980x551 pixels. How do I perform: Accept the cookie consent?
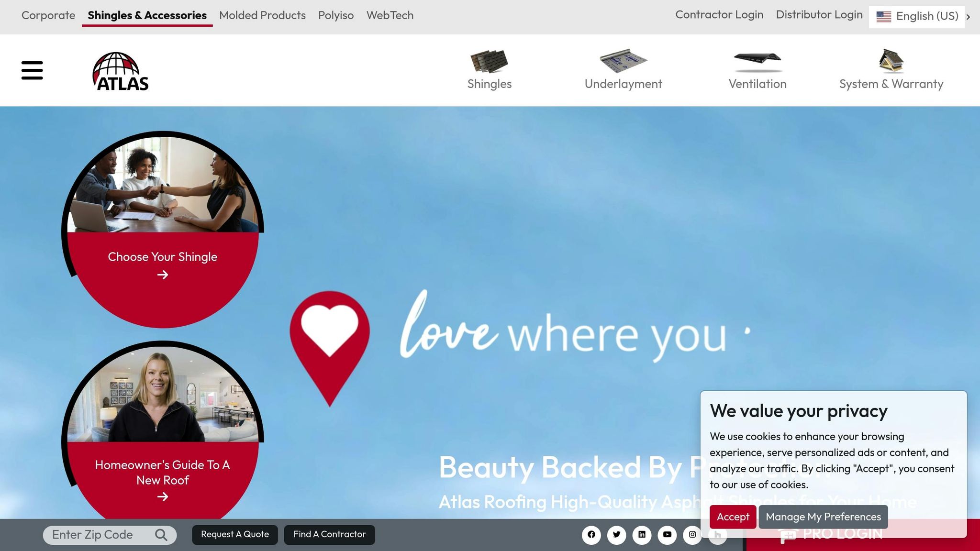pos(733,517)
